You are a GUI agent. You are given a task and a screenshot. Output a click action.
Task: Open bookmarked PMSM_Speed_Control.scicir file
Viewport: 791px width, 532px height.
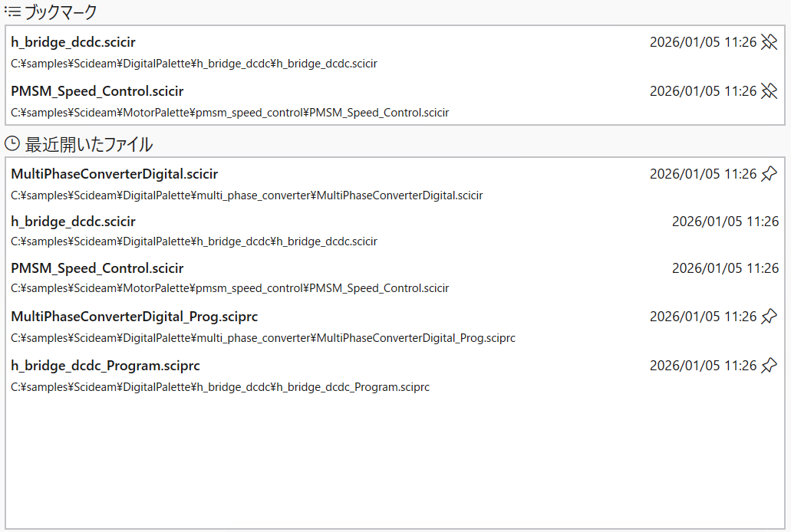click(97, 91)
